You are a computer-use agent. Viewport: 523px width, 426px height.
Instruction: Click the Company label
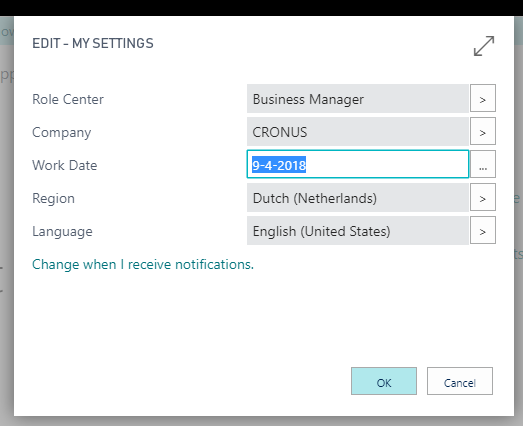[x=61, y=132]
